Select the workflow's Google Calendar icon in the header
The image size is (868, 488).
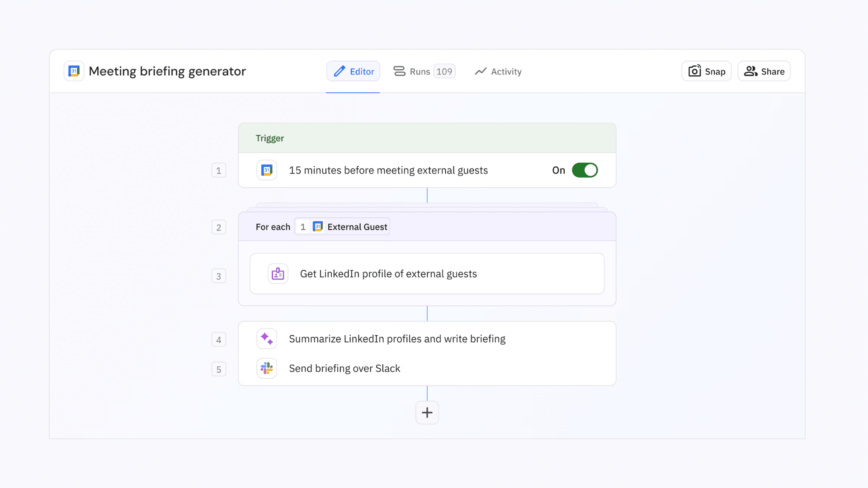pyautogui.click(x=73, y=71)
